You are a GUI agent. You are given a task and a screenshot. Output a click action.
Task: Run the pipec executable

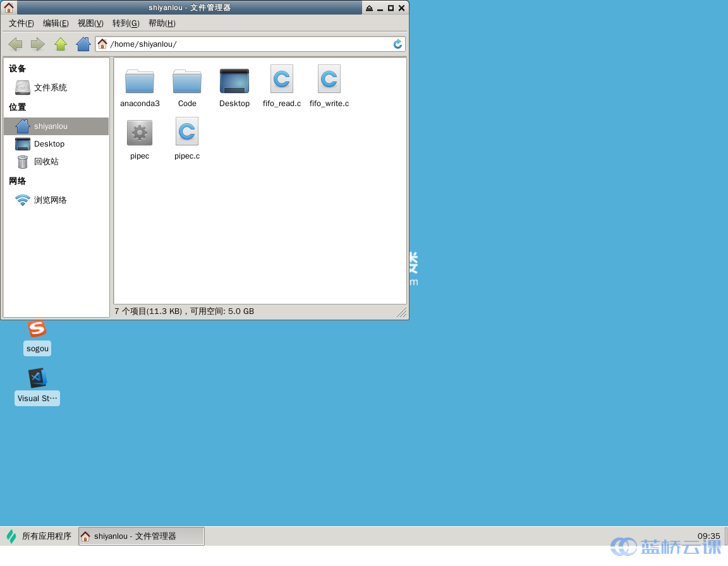139,131
